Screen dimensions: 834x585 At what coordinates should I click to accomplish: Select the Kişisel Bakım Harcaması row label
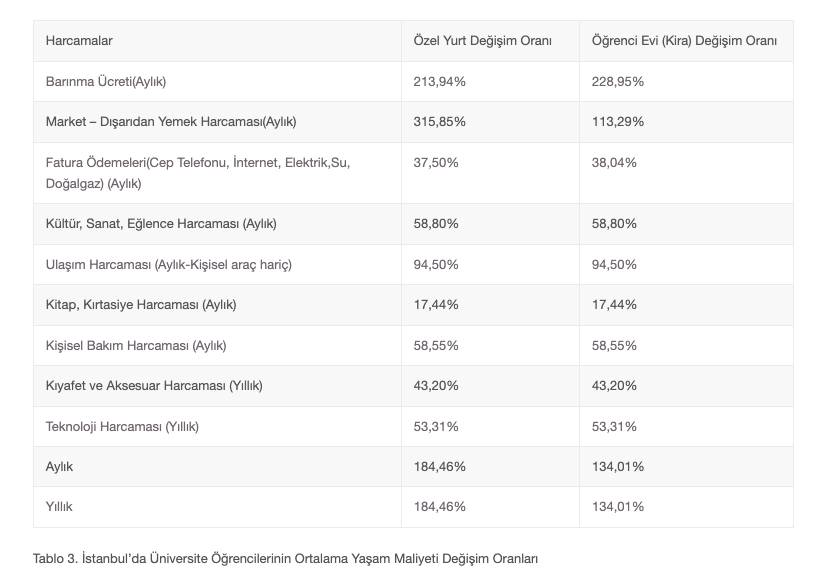[136, 345]
